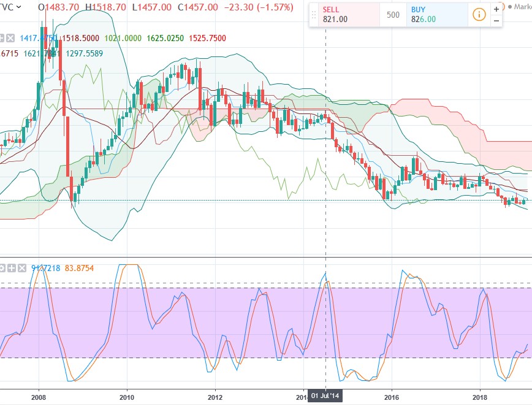Edit the order quantity field showing 500
532x406 pixels.
click(x=393, y=15)
